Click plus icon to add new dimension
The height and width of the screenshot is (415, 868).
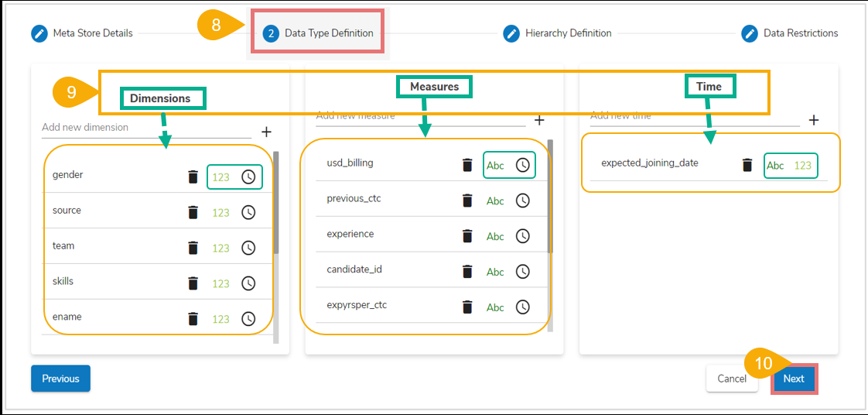click(266, 132)
